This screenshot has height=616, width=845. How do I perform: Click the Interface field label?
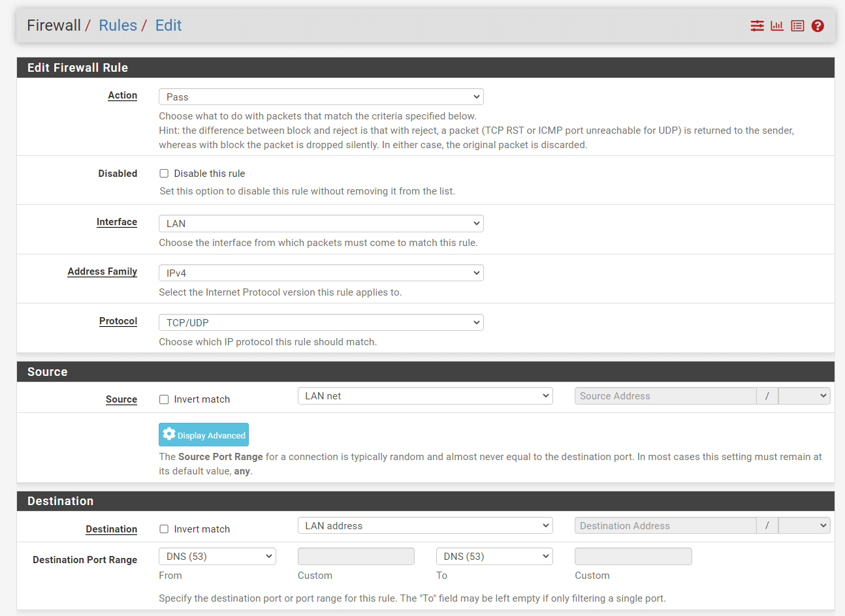pyautogui.click(x=117, y=222)
